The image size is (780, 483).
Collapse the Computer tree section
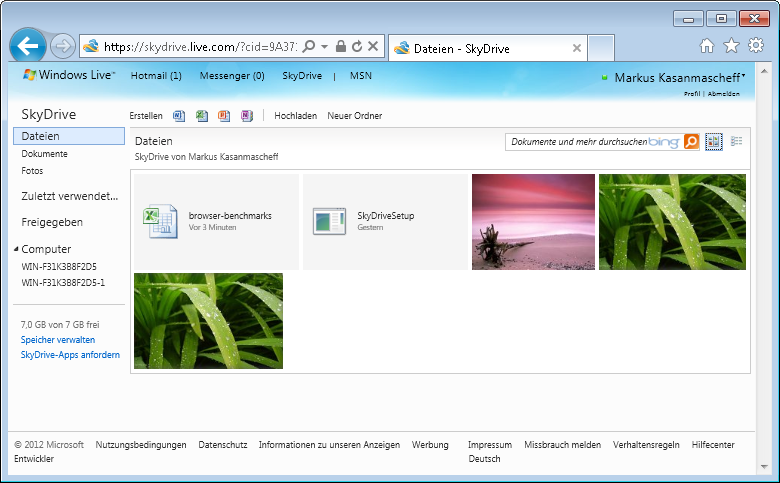[16, 250]
